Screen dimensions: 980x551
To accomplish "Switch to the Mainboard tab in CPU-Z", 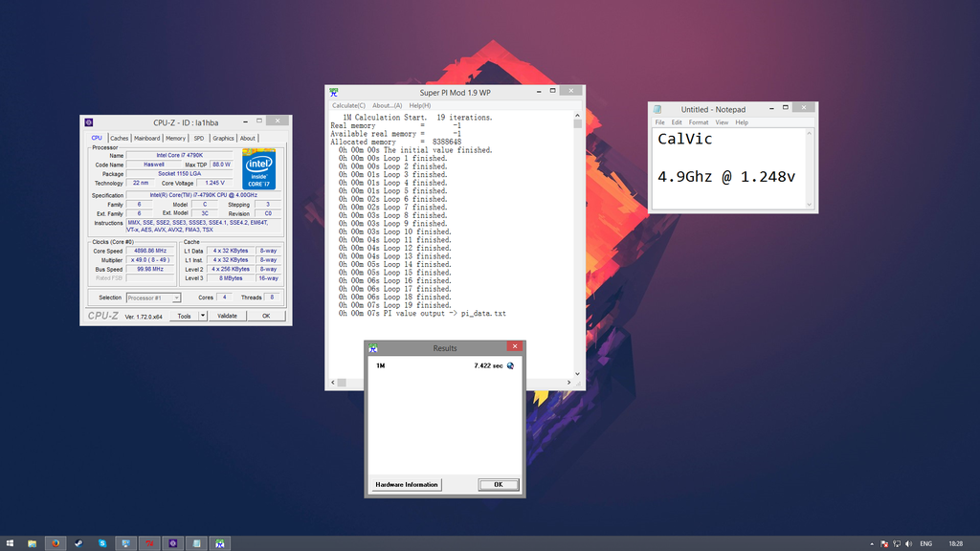I will (x=146, y=139).
